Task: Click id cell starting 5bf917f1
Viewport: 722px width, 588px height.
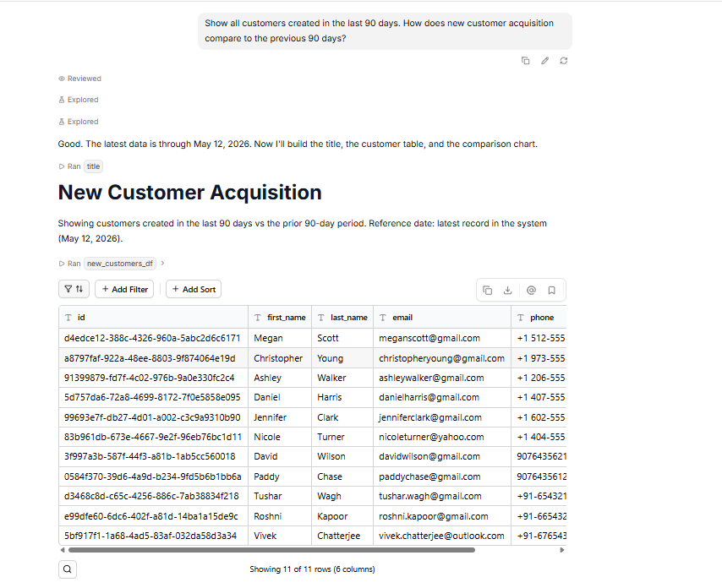Action: tap(153, 536)
